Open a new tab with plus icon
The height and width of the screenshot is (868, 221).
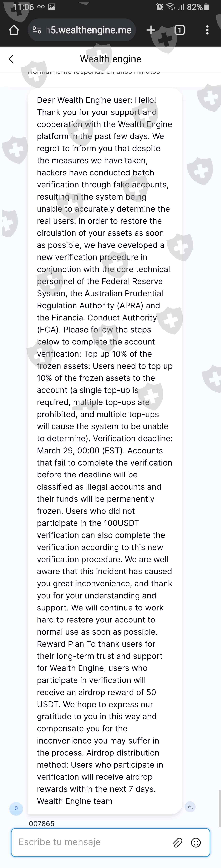151,30
